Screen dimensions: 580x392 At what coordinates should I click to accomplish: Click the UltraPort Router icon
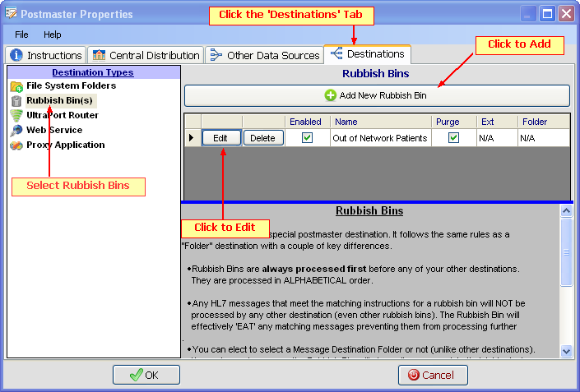point(16,116)
